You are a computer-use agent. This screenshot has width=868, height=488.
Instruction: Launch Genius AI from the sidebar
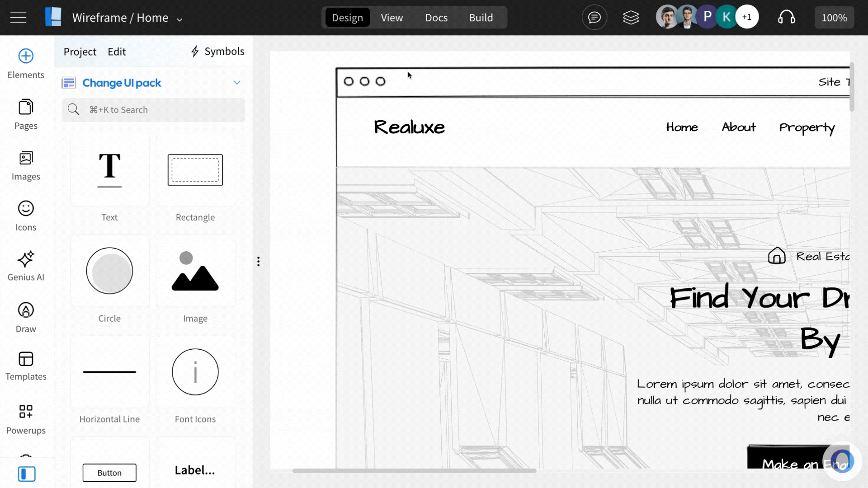pos(25,266)
